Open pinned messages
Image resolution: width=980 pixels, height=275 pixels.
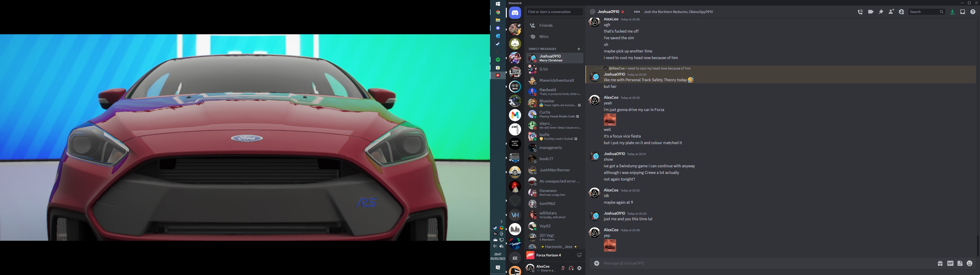point(881,12)
